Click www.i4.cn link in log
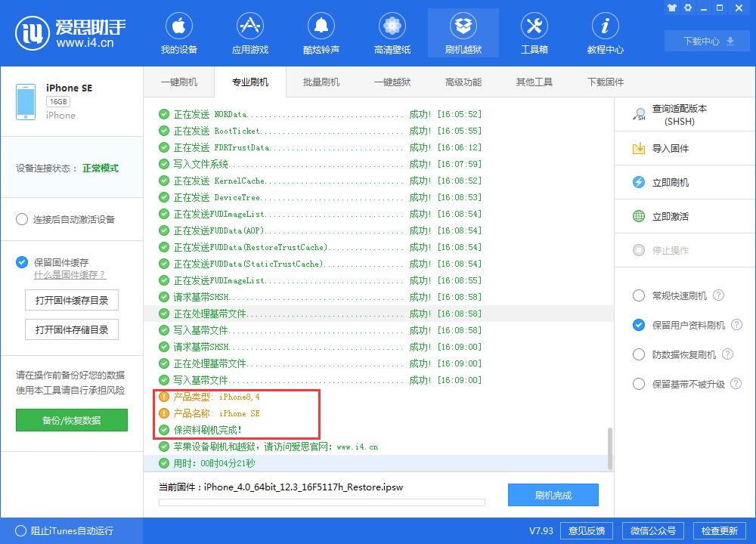Viewport: 756px width, 544px height. coord(358,447)
